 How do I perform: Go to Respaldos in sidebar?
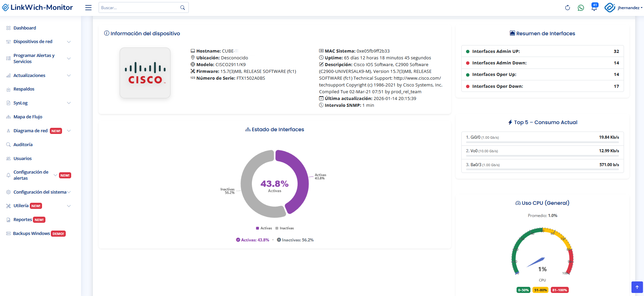[24, 89]
